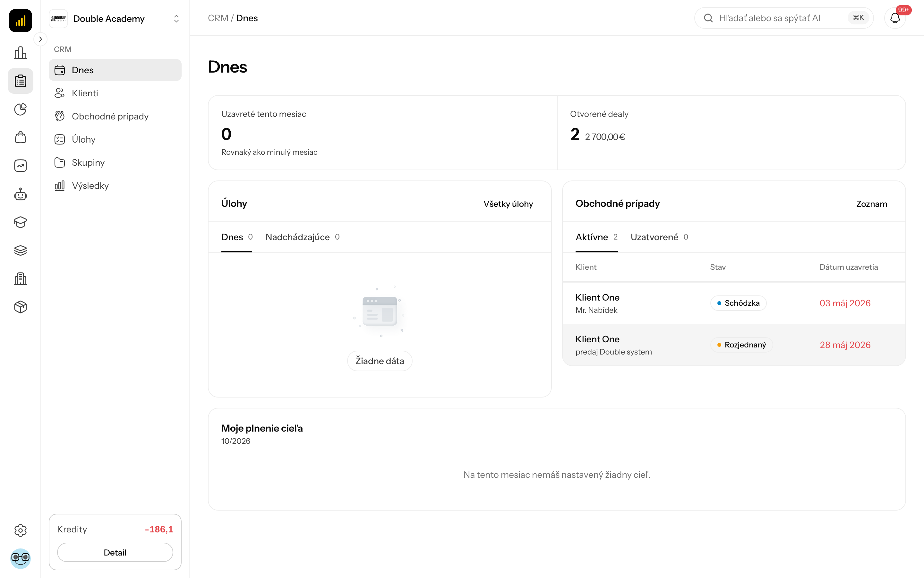The width and height of the screenshot is (924, 578).
Task: Open the shopping bag icon in the rail
Action: click(20, 138)
